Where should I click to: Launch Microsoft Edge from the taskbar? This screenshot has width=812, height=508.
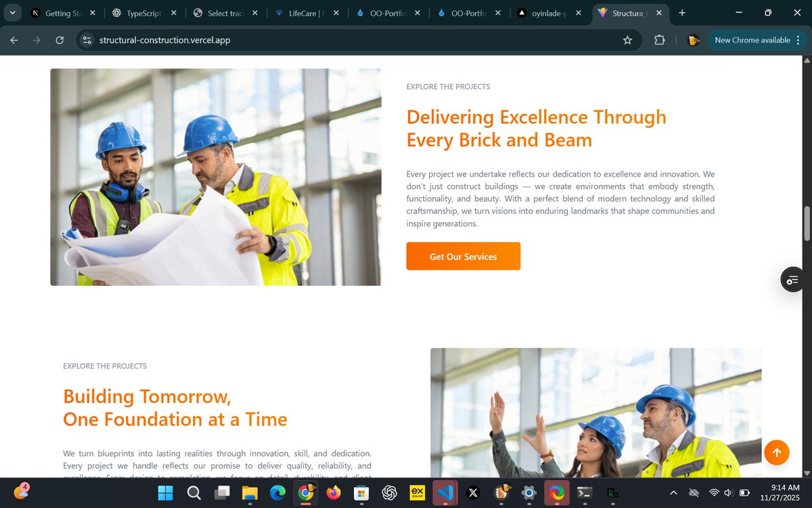click(278, 493)
